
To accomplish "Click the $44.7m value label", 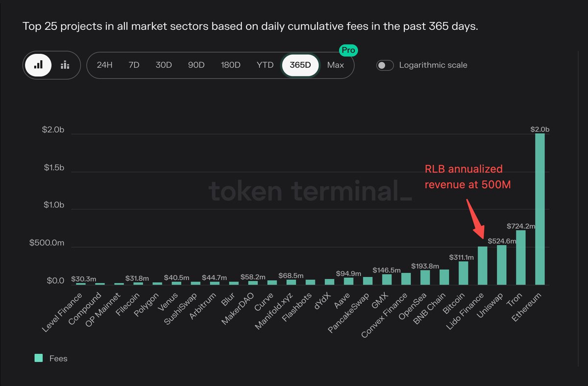I will 215,277.
